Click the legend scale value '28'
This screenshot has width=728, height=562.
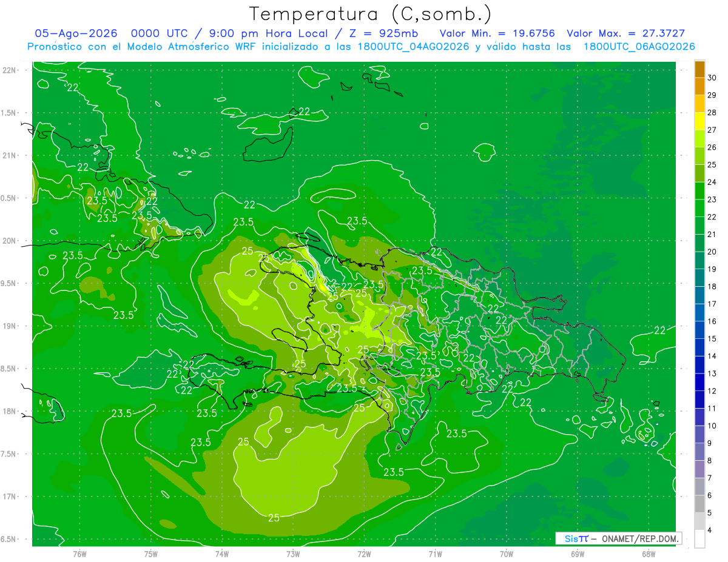point(712,113)
